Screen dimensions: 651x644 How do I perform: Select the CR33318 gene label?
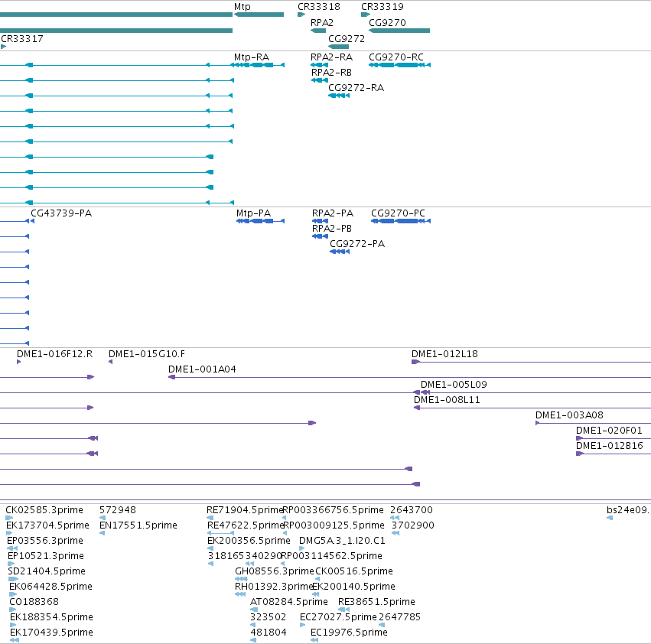pos(319,7)
